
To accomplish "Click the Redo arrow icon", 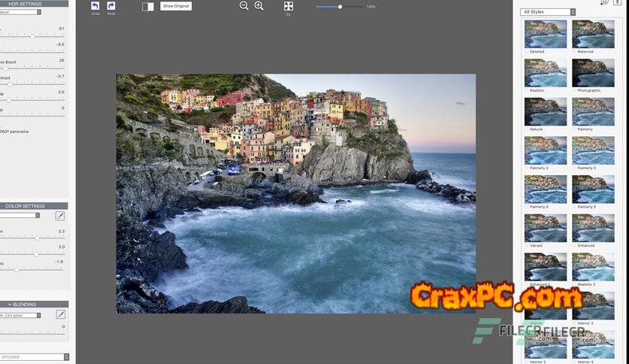I will 111,6.
